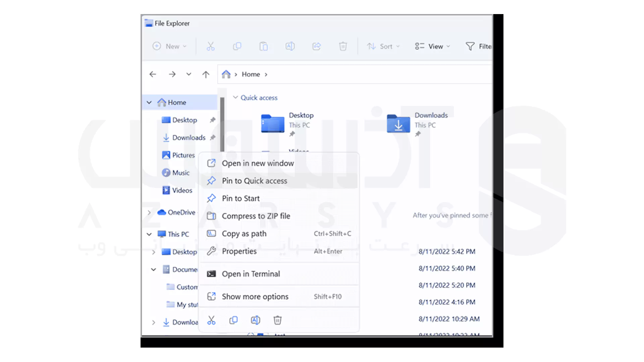Click the cut scissors icon in the context menu
The image size is (644, 362).
tap(211, 320)
